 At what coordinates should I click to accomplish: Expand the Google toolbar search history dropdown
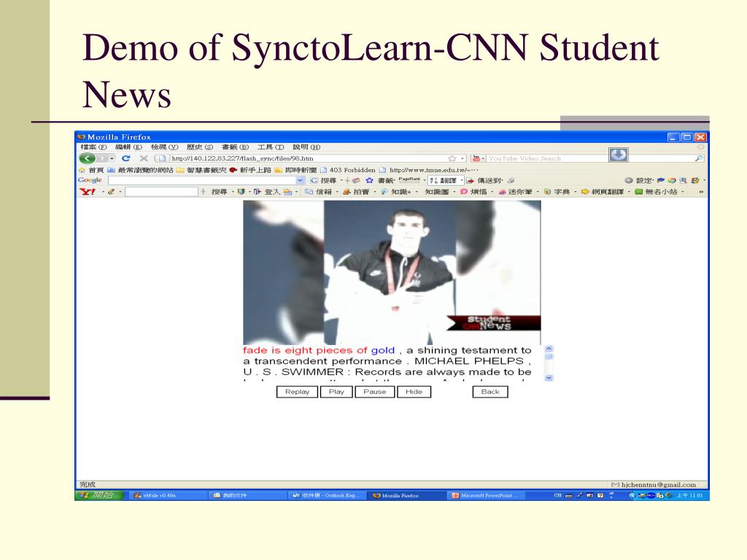[300, 181]
